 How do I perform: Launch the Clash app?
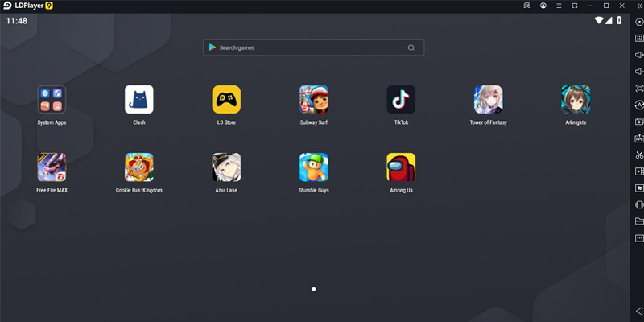point(138,99)
